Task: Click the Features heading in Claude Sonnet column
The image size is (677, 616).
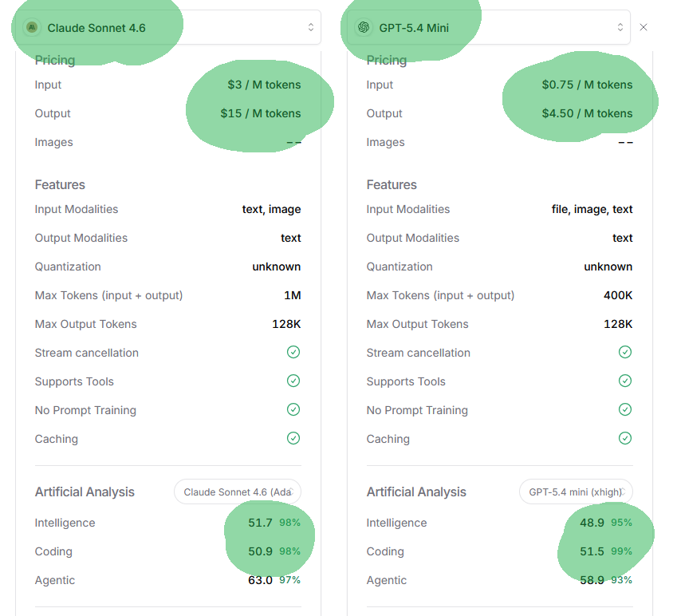Action: tap(60, 185)
